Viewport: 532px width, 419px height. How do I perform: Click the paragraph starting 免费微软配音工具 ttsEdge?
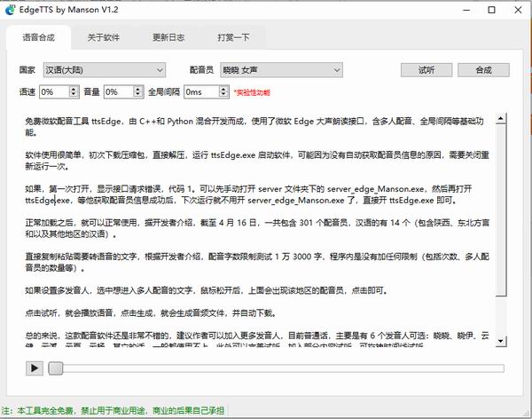tap(254, 127)
